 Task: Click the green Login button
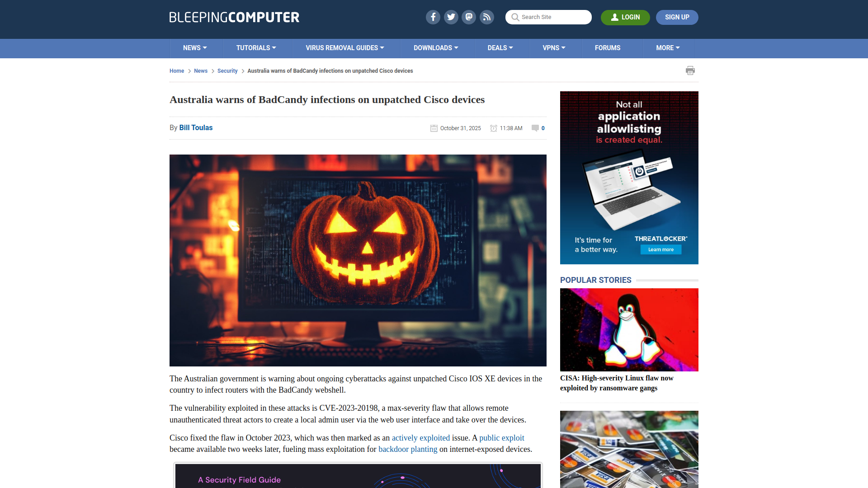click(625, 17)
